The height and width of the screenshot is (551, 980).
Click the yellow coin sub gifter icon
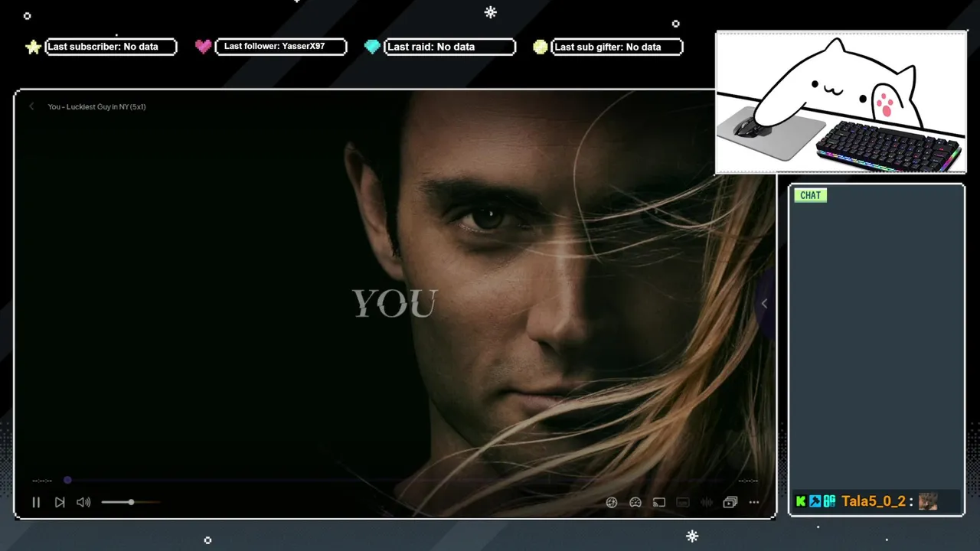tap(541, 47)
